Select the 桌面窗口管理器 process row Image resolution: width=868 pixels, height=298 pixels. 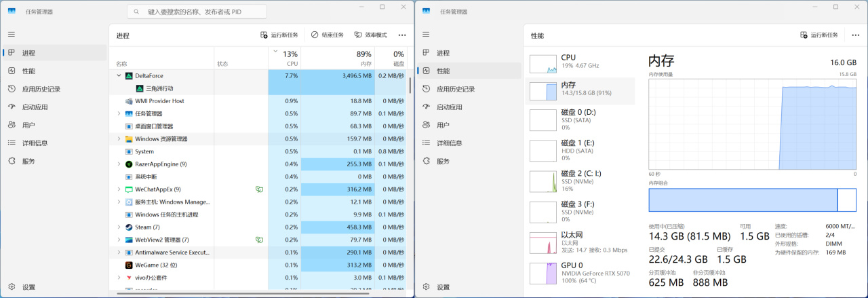click(x=259, y=126)
